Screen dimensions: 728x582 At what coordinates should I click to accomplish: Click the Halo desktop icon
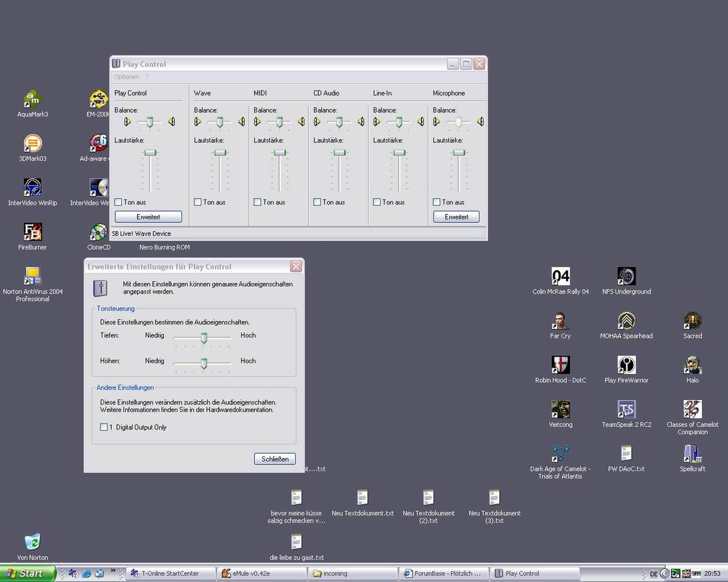(693, 365)
